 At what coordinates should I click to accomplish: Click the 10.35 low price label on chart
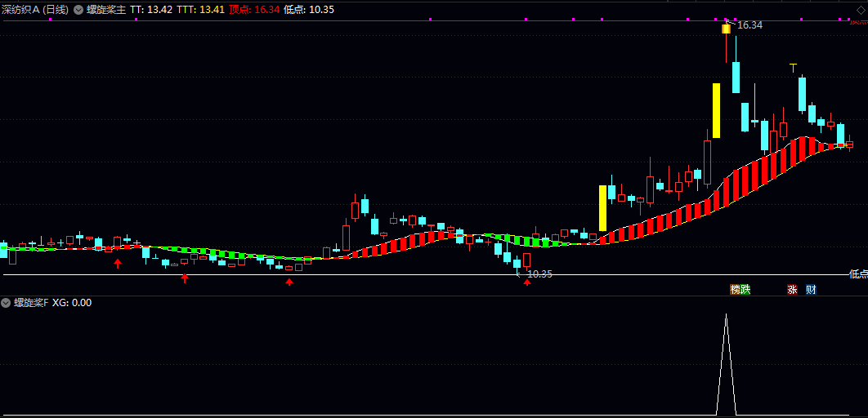[539, 273]
